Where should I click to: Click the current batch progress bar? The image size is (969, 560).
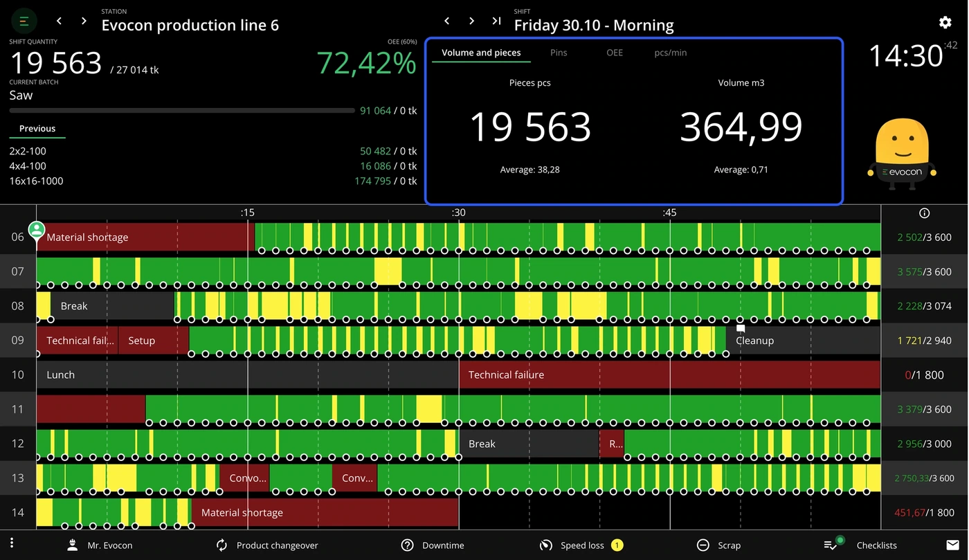pyautogui.click(x=183, y=111)
